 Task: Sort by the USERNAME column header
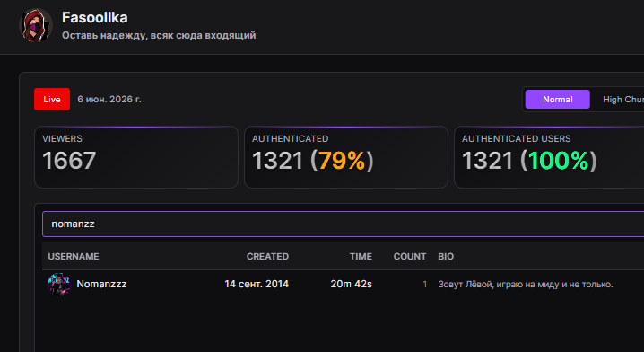tap(74, 256)
